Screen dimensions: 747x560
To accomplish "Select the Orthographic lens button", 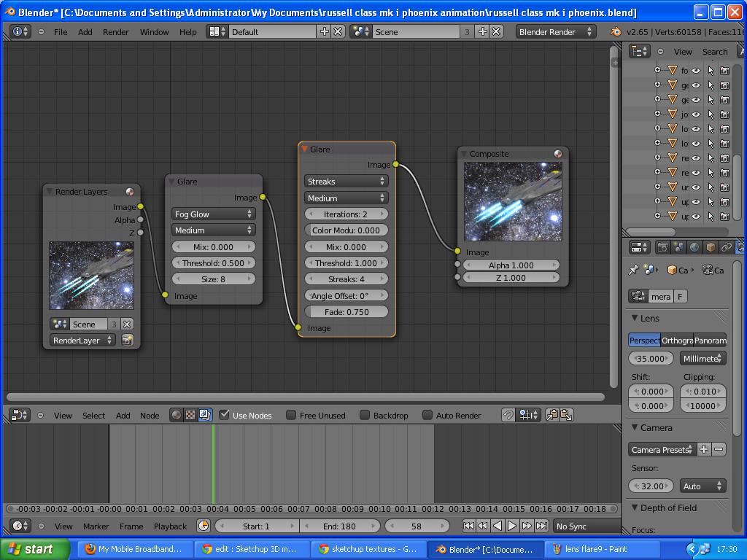I will (x=677, y=340).
